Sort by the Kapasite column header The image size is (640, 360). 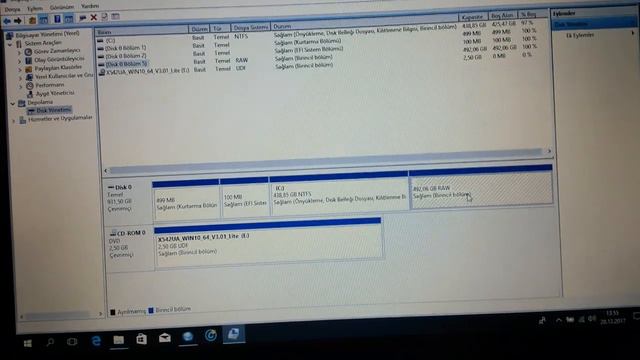tap(473, 17)
